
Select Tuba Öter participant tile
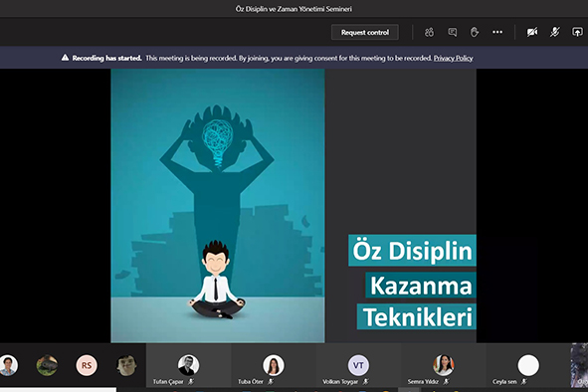[x=273, y=366]
